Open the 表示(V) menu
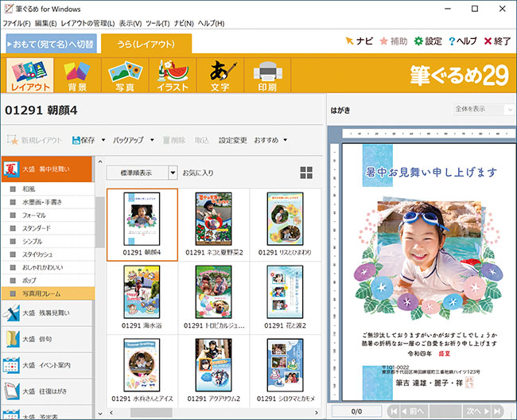This screenshot has width=517, height=420. pyautogui.click(x=130, y=23)
